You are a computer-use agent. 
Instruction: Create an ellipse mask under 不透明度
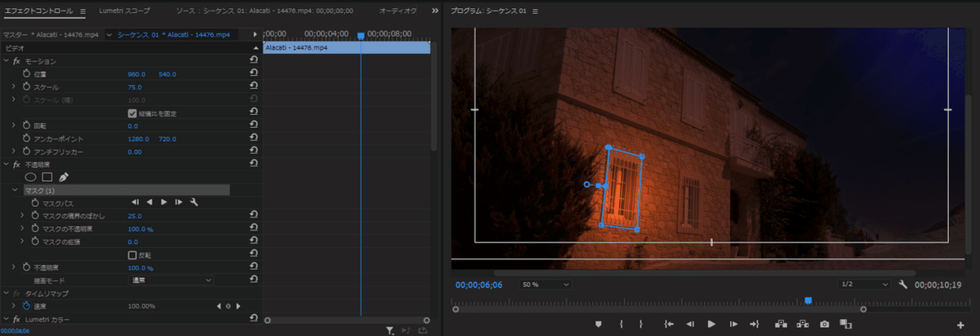[31, 176]
